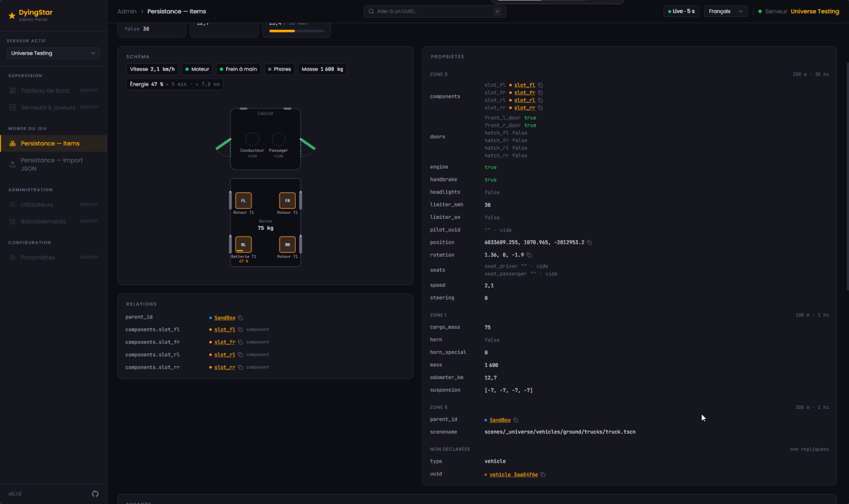This screenshot has width=849, height=504.
Task: Open Paramètres in the sidebar
Action: 54,258
